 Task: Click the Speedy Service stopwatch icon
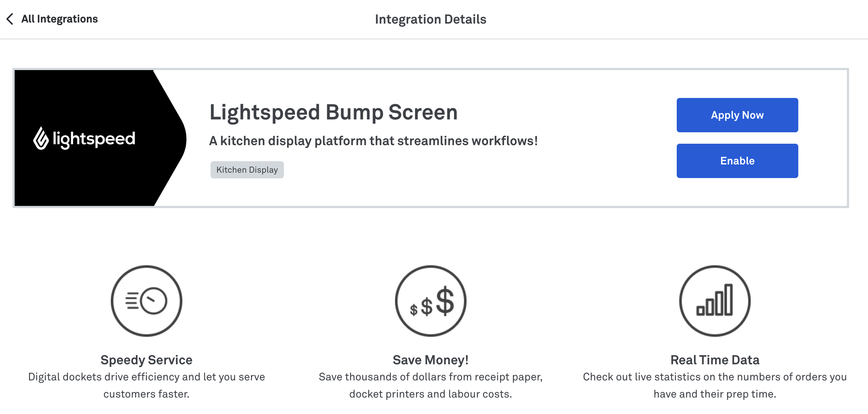(x=147, y=301)
